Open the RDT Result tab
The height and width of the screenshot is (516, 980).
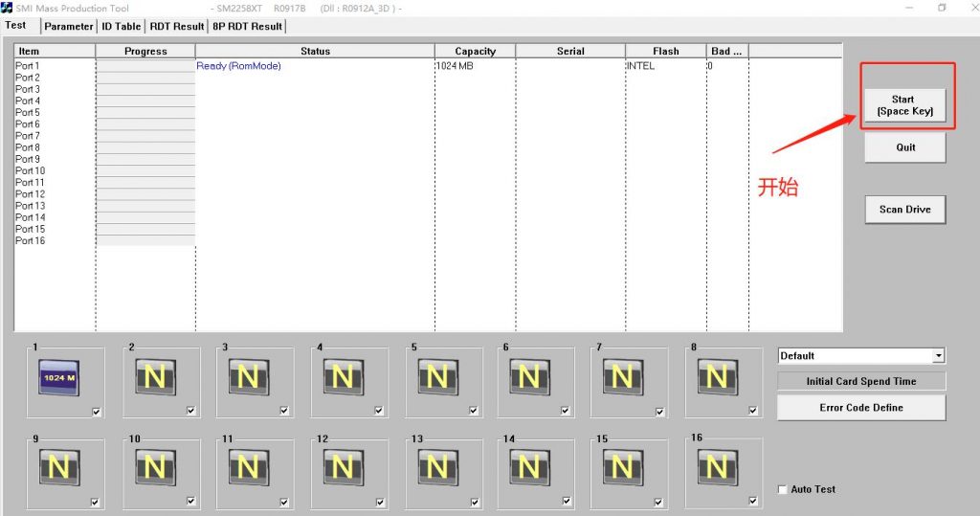coord(176,27)
